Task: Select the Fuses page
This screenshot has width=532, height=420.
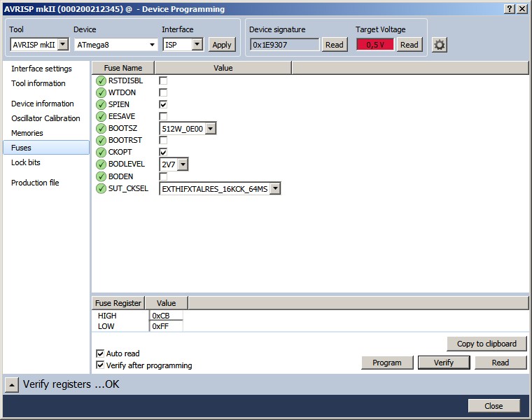Action: point(46,148)
